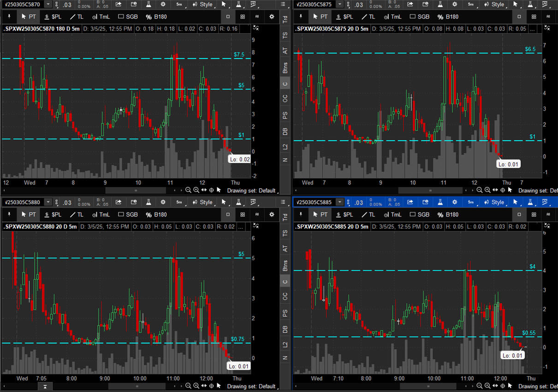The image size is (558, 392).
Task: Click the zoom out magnifier under the C5870 chart
Action: pos(188,190)
